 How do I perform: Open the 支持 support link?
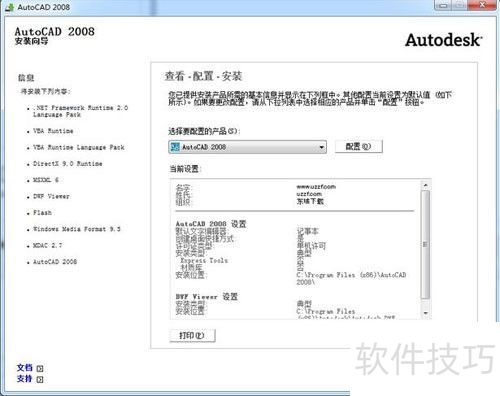click(x=25, y=379)
